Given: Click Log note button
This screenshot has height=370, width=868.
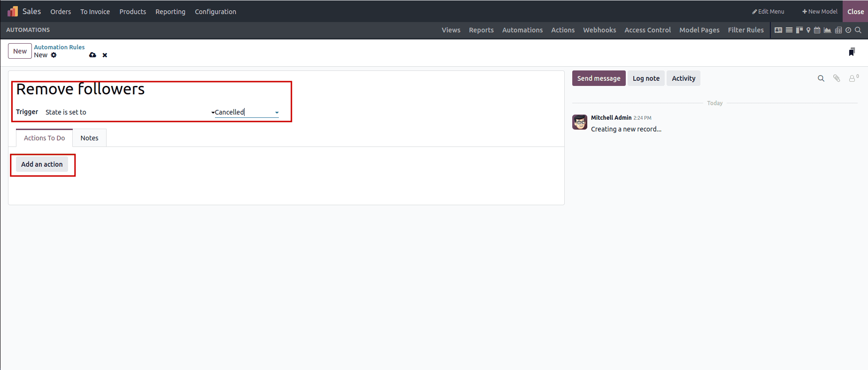Looking at the screenshot, I should point(646,78).
